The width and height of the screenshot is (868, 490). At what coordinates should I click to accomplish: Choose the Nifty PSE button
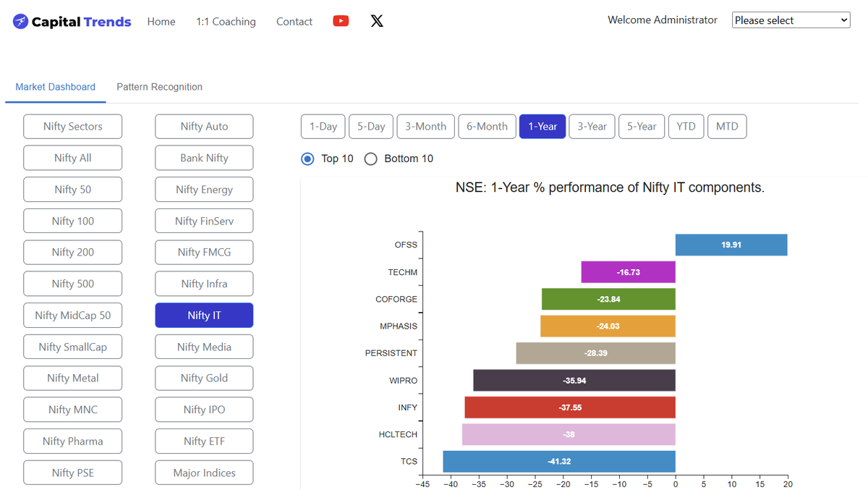pyautogui.click(x=73, y=473)
